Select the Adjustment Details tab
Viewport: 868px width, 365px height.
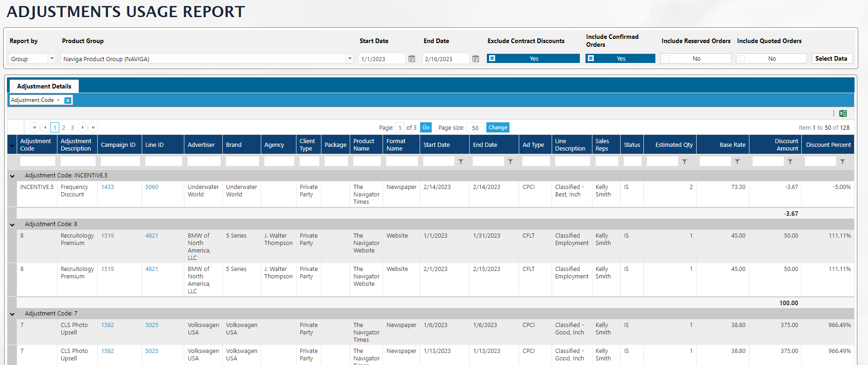click(44, 86)
